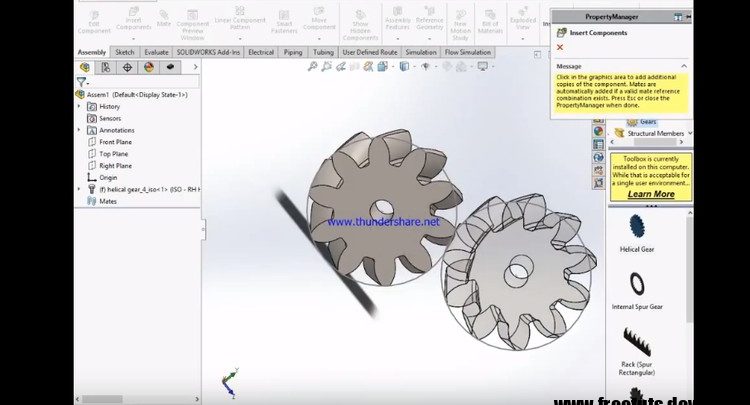Viewport: 750px width, 405px height.
Task: Open the ConfigurationManager crosshair tab icon
Action: (x=127, y=67)
